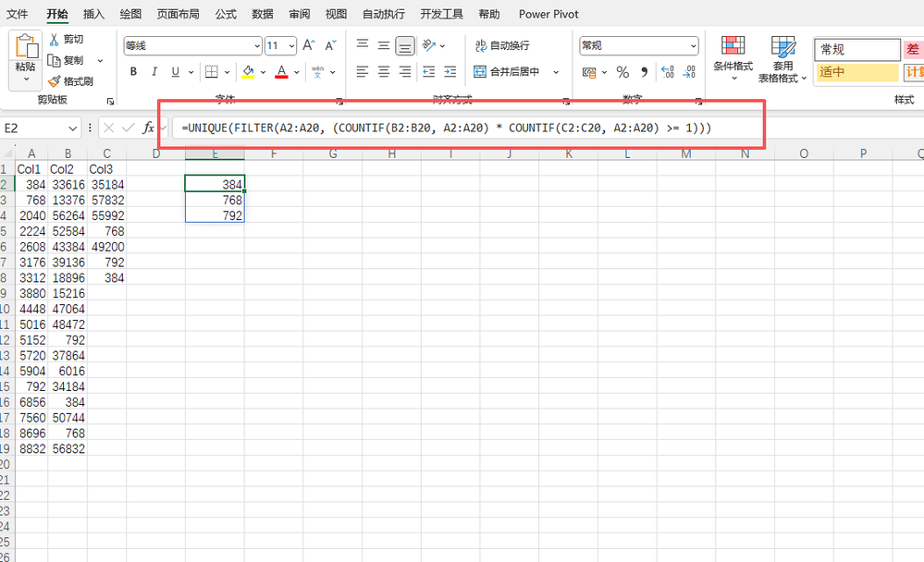924x562 pixels.
Task: Click the phonetic guide wén icon
Action: pyautogui.click(x=317, y=71)
